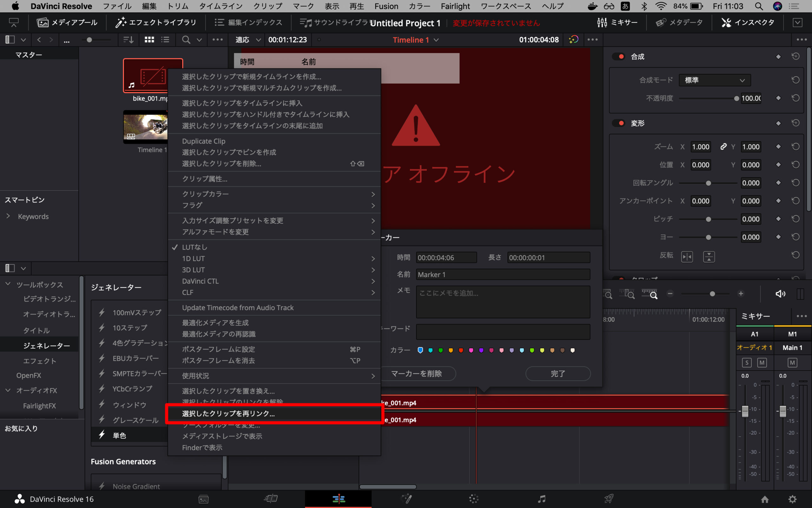The height and width of the screenshot is (508, 812).
Task: Open the Metadata panel (メタデータ)
Action: [x=679, y=23]
